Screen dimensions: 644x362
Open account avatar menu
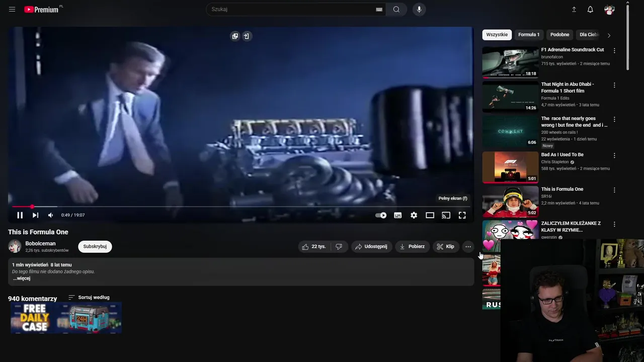coord(609,9)
